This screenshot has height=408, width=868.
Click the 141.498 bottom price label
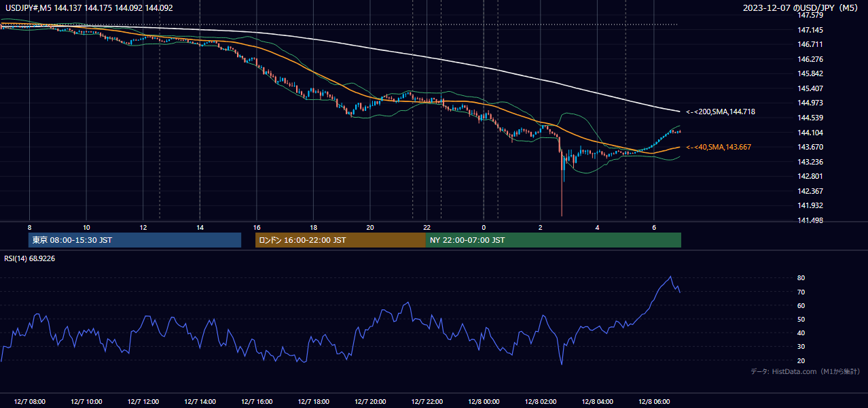810,220
